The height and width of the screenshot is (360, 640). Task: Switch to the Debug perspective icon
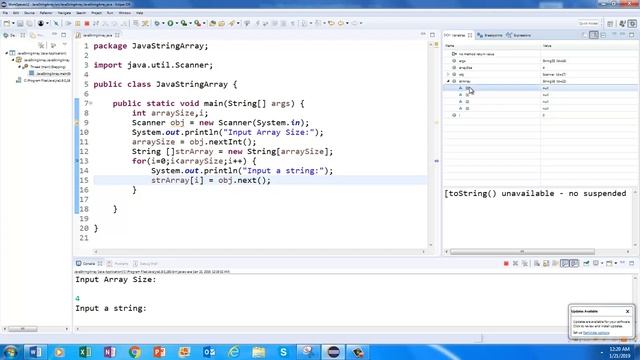tap(632, 24)
